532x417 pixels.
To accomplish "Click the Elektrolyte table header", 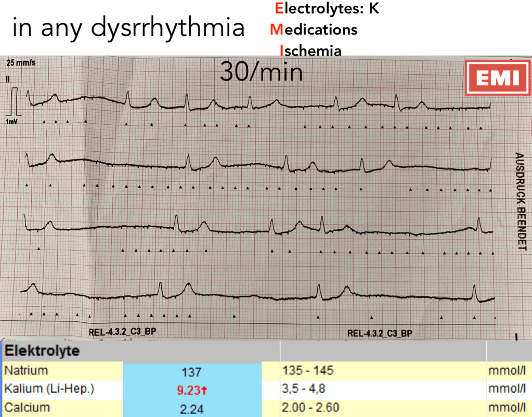I will [42, 351].
